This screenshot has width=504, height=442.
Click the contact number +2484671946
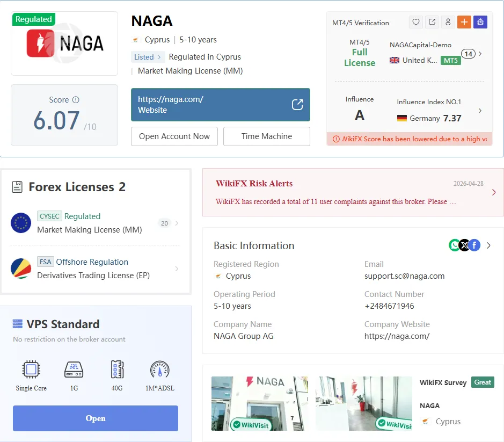point(389,306)
